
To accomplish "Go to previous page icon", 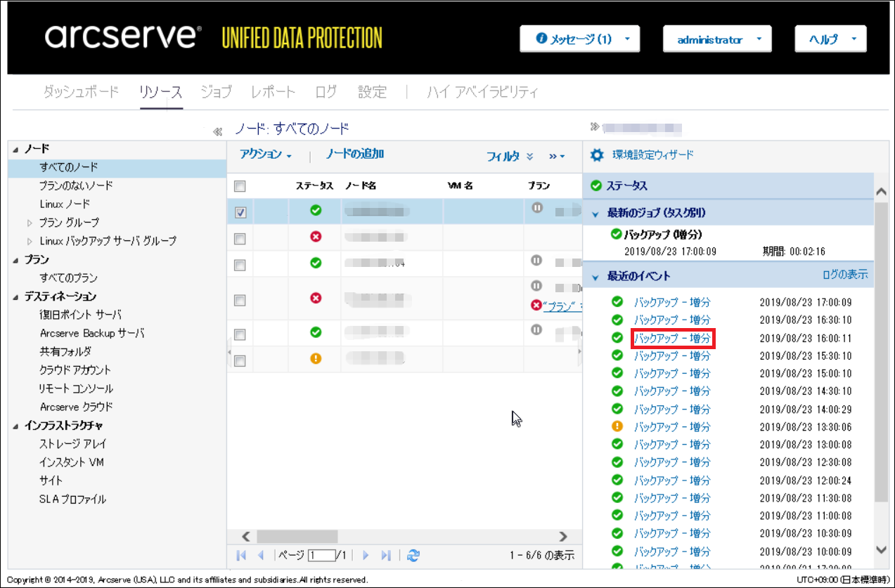I will [x=260, y=555].
